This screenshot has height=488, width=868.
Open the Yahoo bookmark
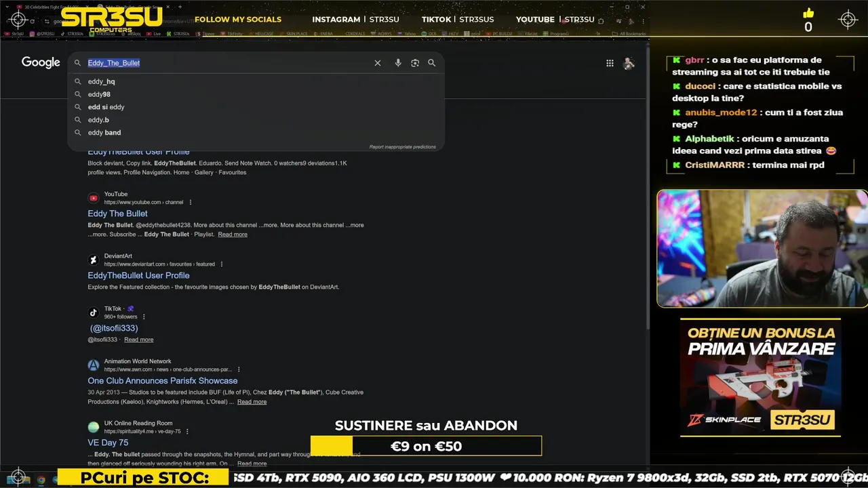point(408,33)
